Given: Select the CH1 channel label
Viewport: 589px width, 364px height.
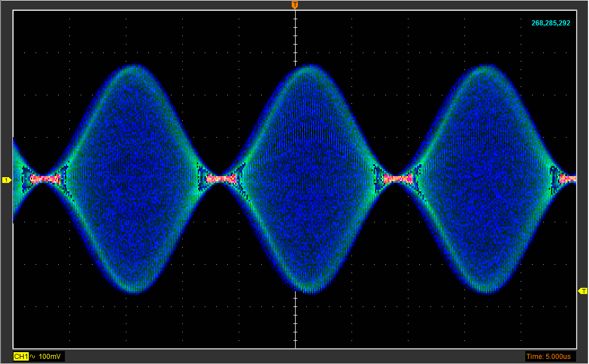Looking at the screenshot, I should (21, 357).
